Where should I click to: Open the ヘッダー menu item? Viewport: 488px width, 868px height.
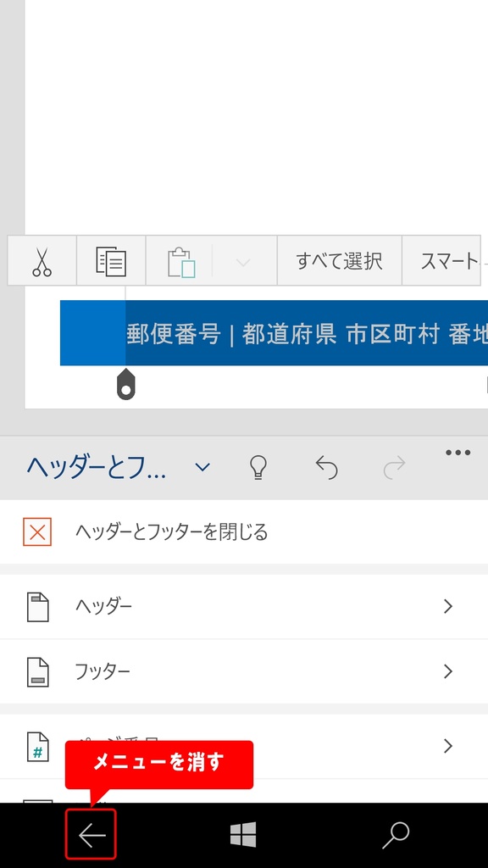(244, 607)
